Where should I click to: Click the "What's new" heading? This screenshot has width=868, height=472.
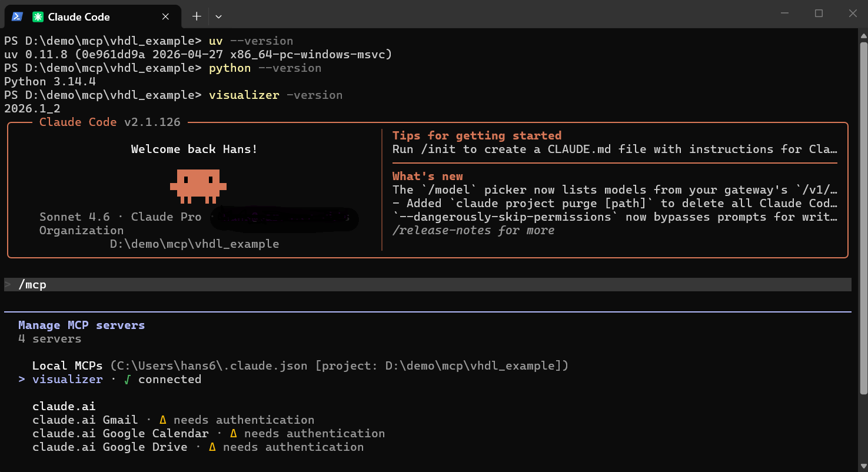[428, 176]
